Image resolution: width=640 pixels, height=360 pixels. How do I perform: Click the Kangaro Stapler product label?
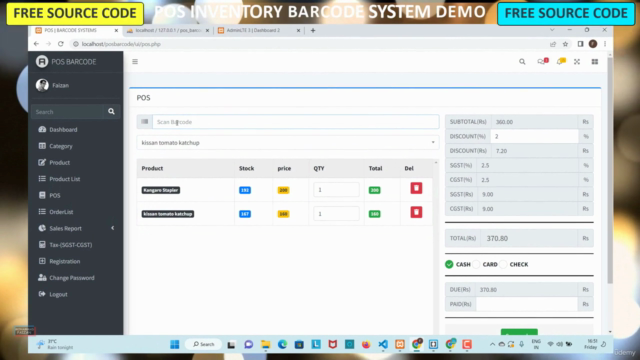pyautogui.click(x=161, y=190)
